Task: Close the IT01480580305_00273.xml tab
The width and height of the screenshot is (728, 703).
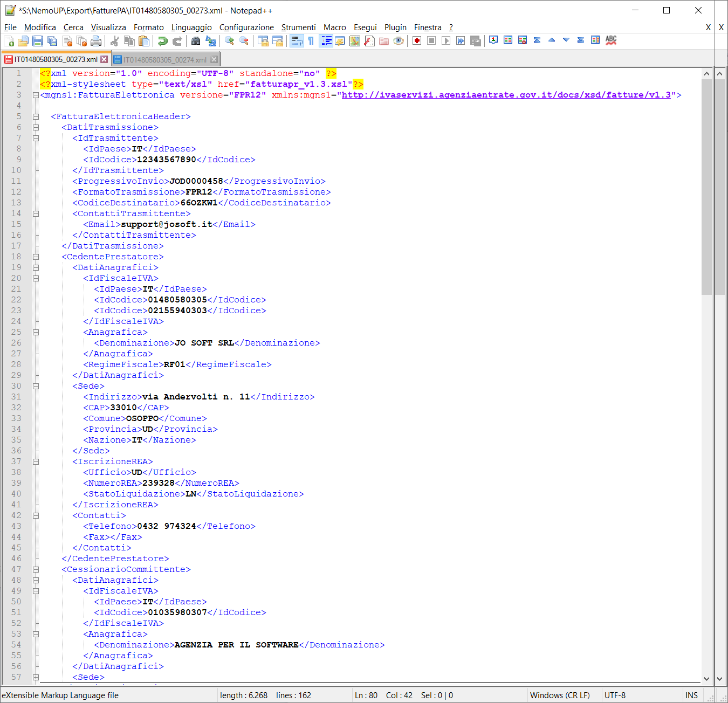Action: 104,59
